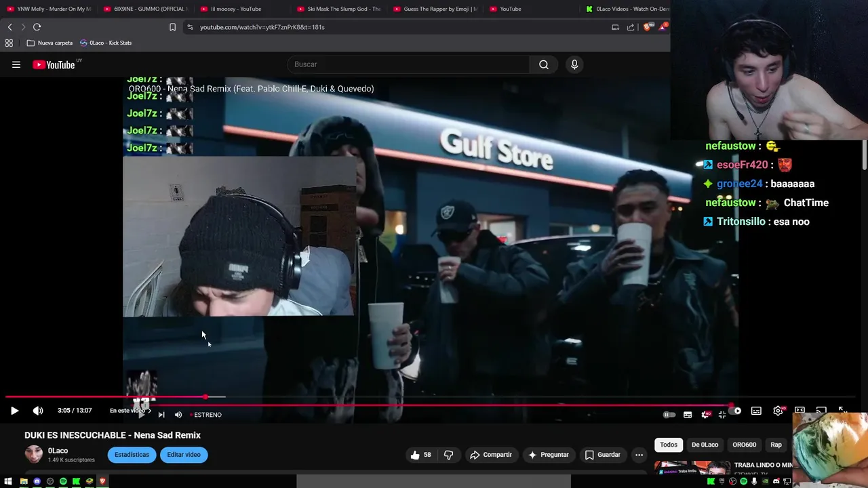
Task: Select the ORO600 filter chip
Action: pos(744,445)
